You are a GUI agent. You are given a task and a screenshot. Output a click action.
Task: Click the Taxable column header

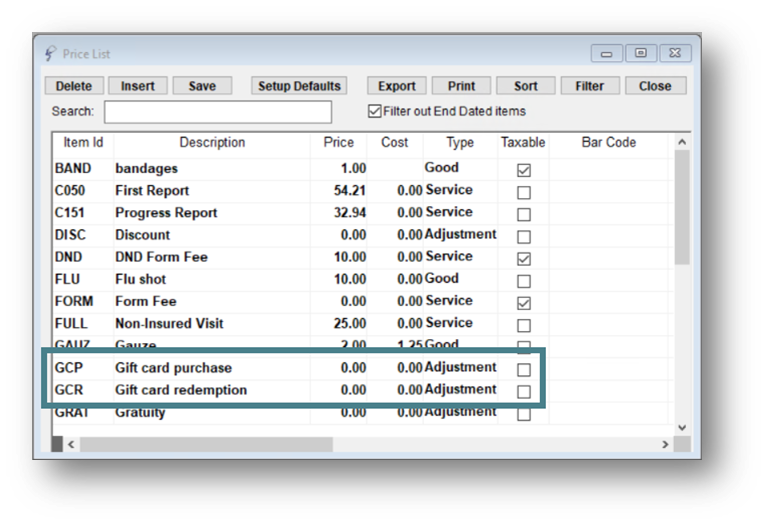pyautogui.click(x=523, y=142)
